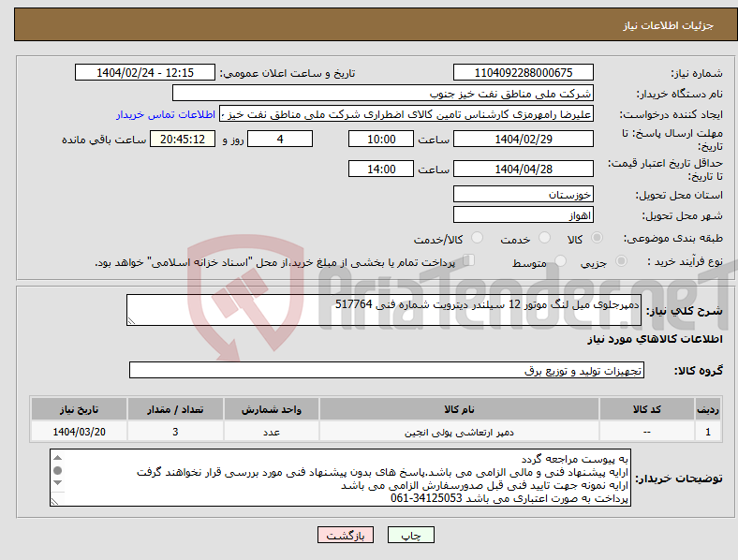Click the بازگشت (back) button

pos(346,535)
